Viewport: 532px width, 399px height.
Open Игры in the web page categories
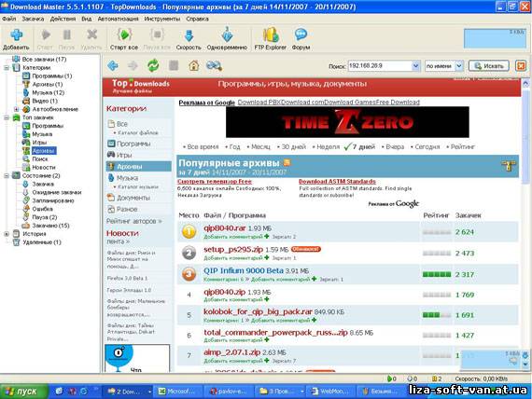(x=124, y=155)
